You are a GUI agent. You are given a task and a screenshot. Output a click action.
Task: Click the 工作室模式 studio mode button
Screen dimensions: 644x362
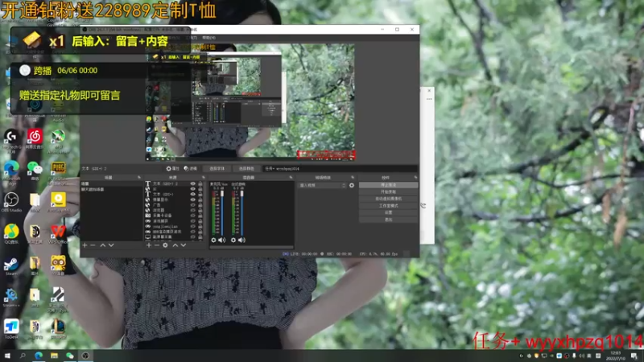[389, 206]
